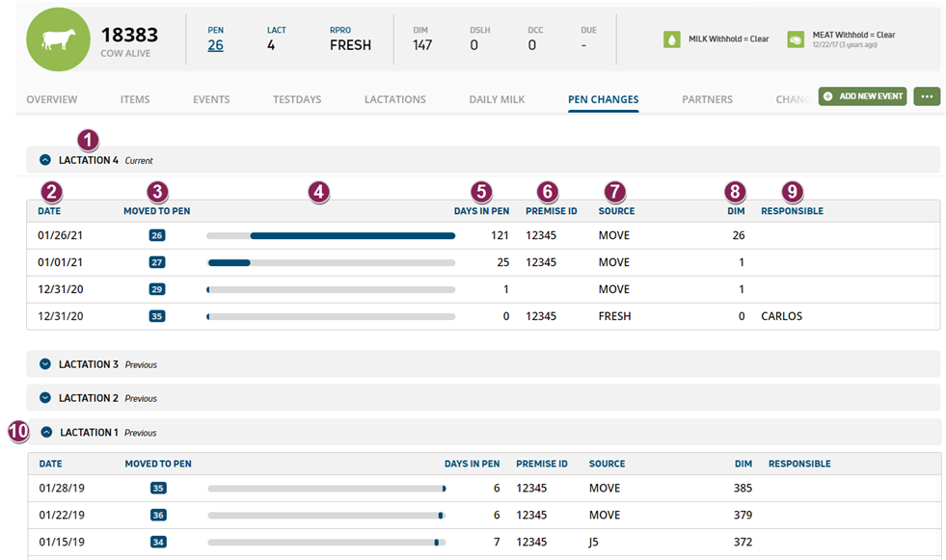Click pen 26 badge in first row
946x560 pixels.
(157, 235)
